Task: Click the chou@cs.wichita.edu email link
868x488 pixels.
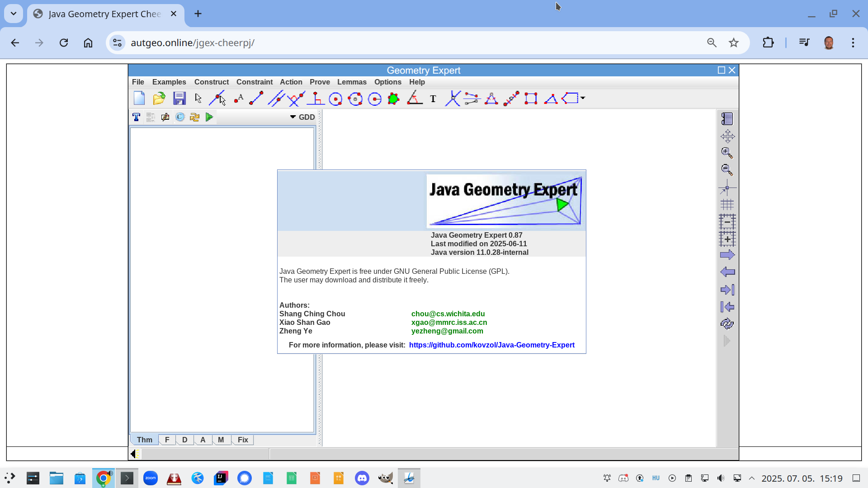Action: [x=448, y=314]
